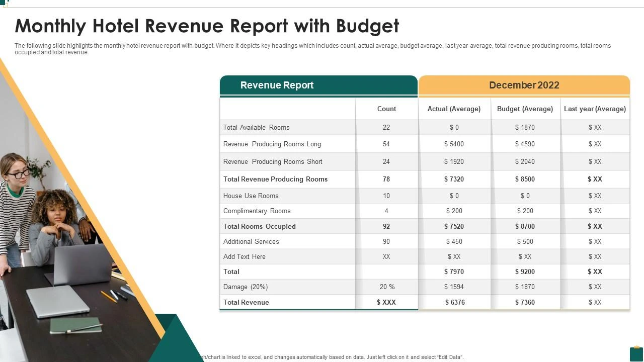This screenshot has height=362, width=644.
Task: Click the Total Rooms Occupied budget $ 8700
Action: (x=525, y=226)
